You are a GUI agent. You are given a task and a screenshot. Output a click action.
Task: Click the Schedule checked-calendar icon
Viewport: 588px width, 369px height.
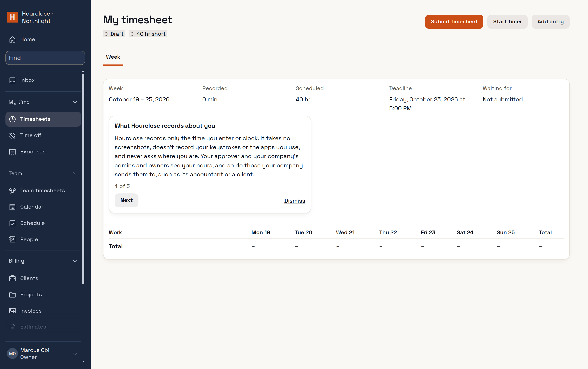(12, 223)
